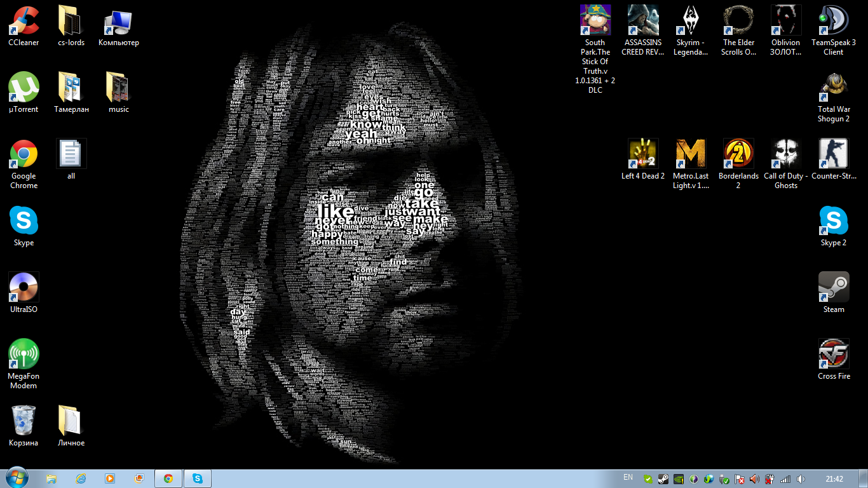The height and width of the screenshot is (488, 868).
Task: Open the clock showing 21:42
Action: [834, 479]
